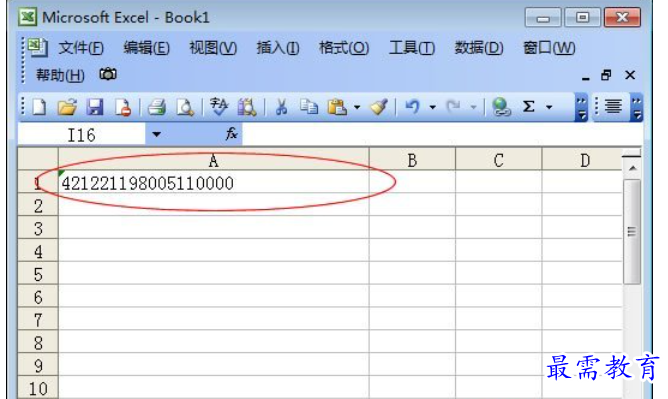Print the workbook using printer icon
This screenshot has width=668, height=399.
[x=157, y=107]
